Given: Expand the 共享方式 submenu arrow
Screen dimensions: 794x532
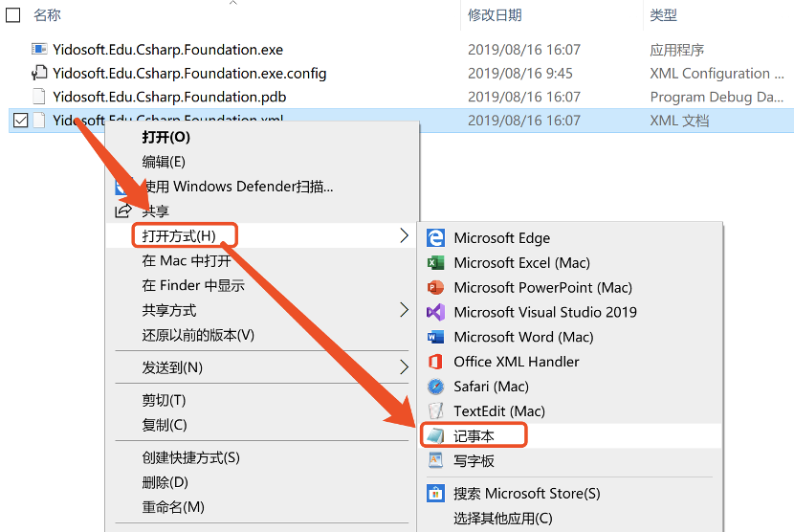Looking at the screenshot, I should (x=404, y=310).
